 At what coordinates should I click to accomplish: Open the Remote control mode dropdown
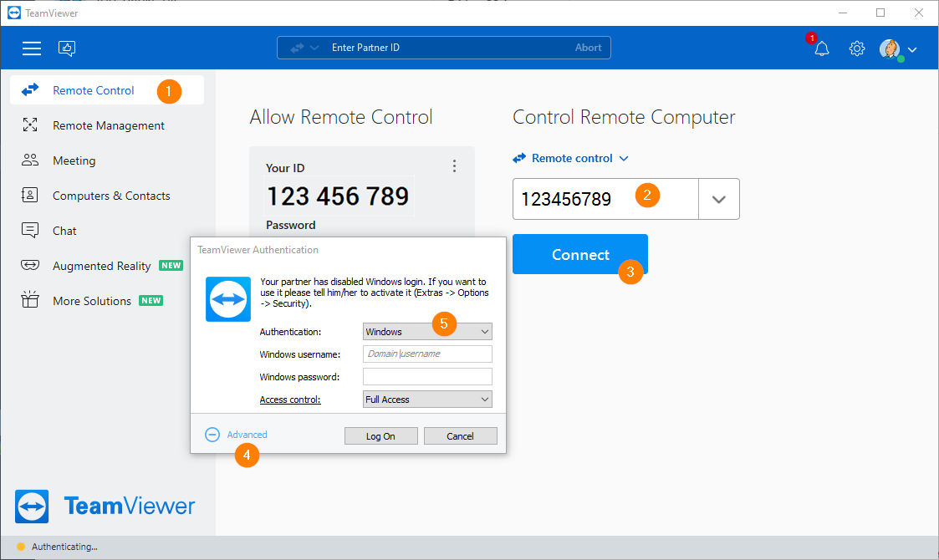point(571,158)
